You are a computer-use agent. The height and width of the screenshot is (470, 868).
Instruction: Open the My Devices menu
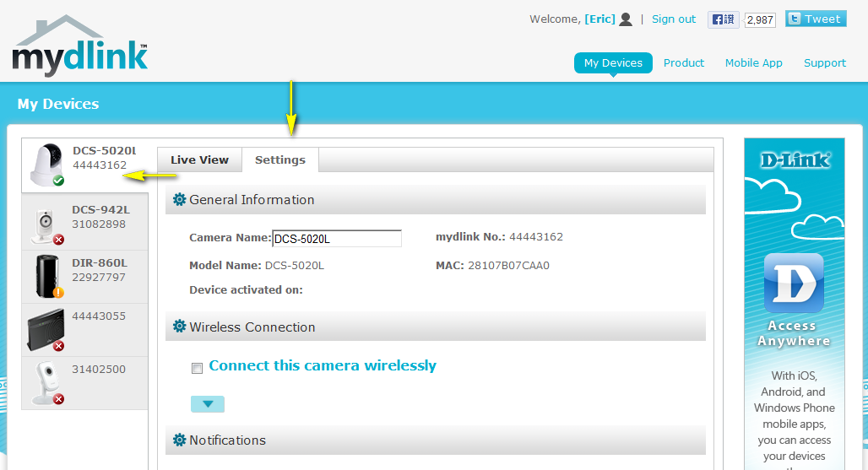[x=613, y=63]
